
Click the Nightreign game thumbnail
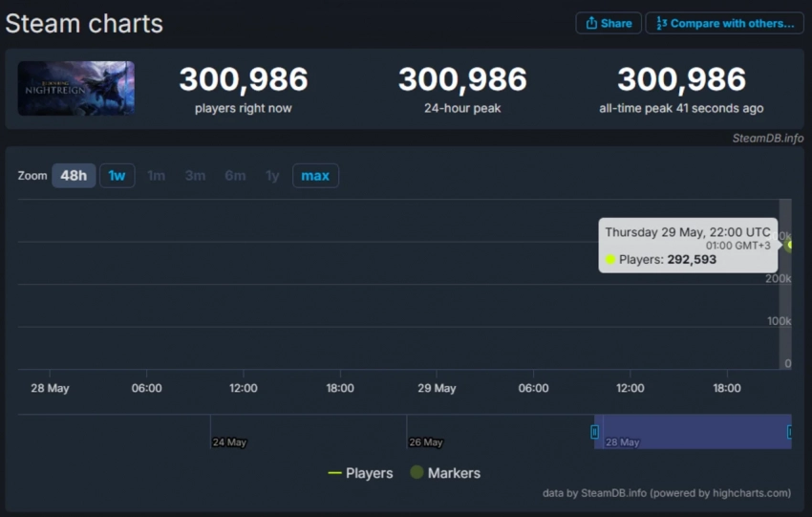point(75,89)
